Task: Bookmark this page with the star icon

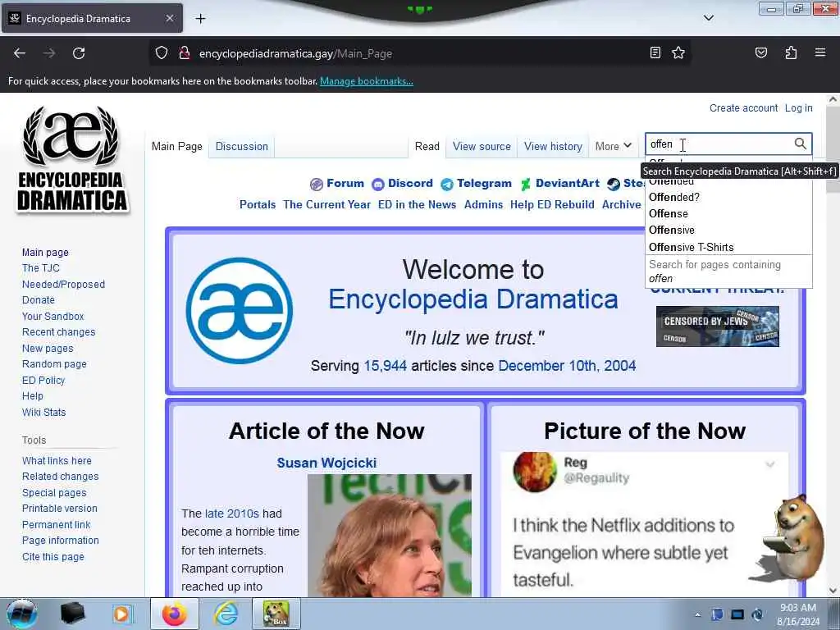Action: [678, 53]
